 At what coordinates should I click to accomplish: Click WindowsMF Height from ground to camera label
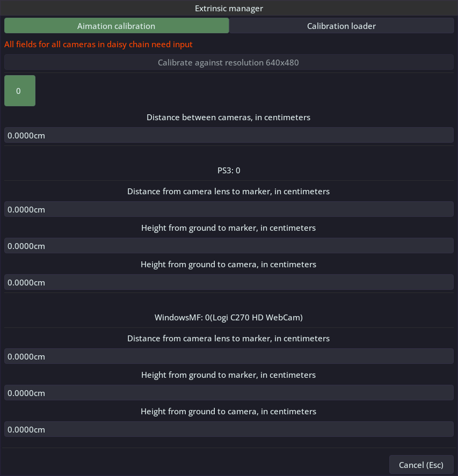229,412
